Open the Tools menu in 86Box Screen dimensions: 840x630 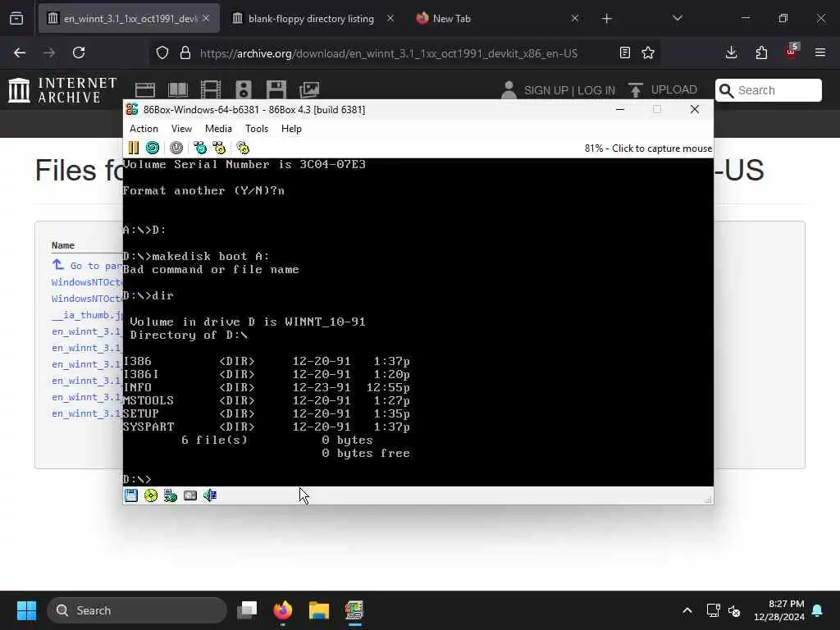point(257,129)
